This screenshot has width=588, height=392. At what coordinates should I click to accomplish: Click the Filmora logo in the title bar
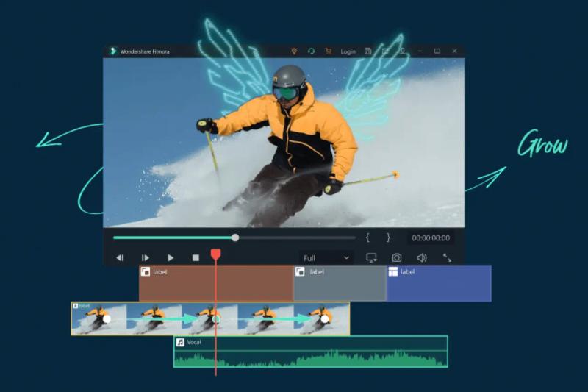point(113,51)
